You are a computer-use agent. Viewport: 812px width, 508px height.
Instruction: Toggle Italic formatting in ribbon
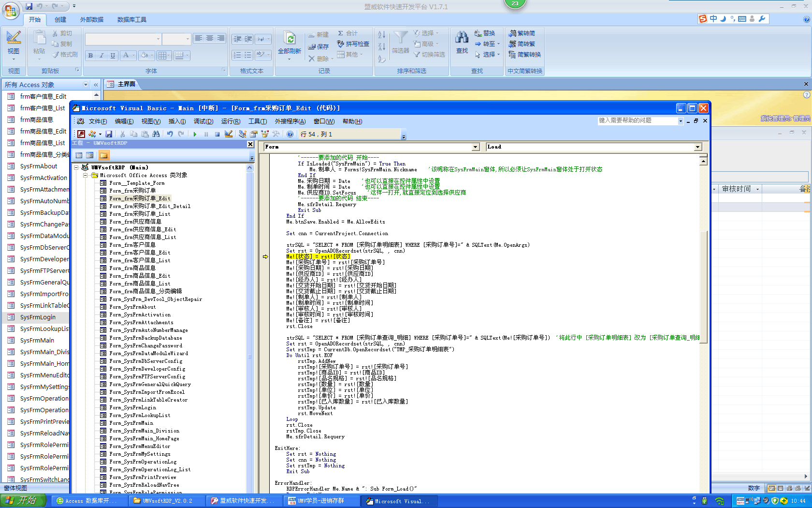pos(101,56)
